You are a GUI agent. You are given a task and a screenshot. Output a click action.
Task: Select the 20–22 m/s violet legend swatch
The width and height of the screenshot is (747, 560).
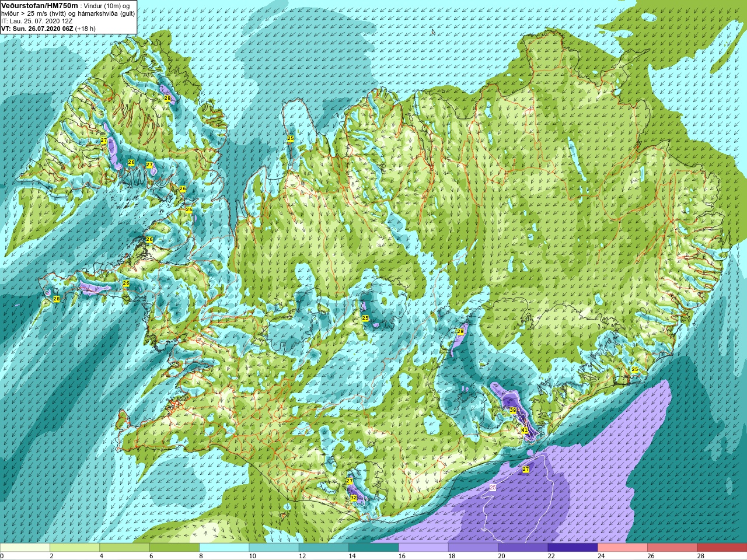point(523,548)
